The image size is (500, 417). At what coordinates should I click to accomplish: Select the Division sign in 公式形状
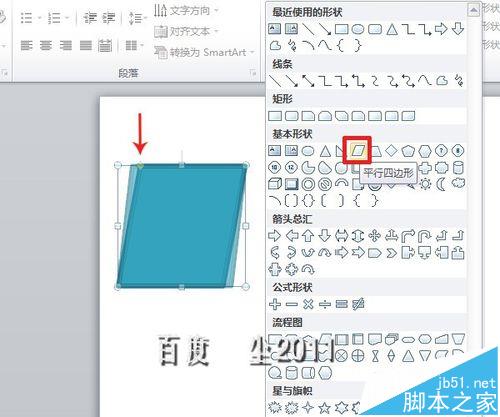tap(325, 304)
